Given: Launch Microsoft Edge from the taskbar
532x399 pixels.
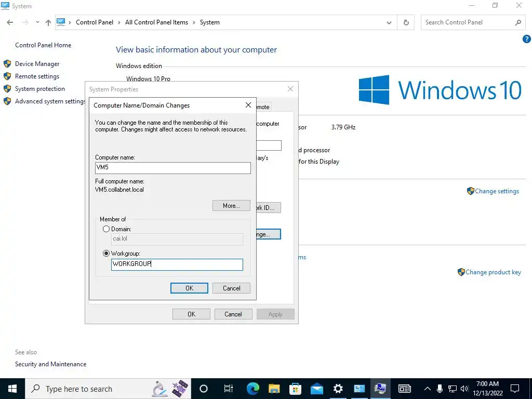Looking at the screenshot, I should pos(253,389).
